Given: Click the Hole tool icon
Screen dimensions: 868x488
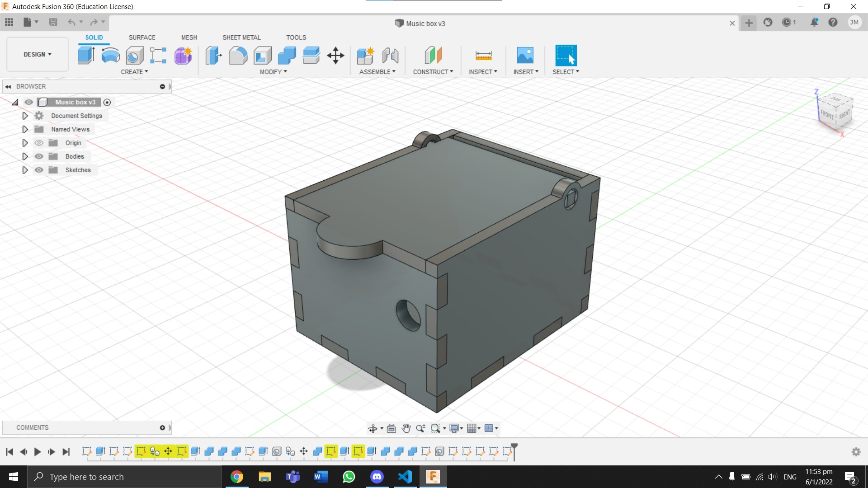Looking at the screenshot, I should (134, 56).
